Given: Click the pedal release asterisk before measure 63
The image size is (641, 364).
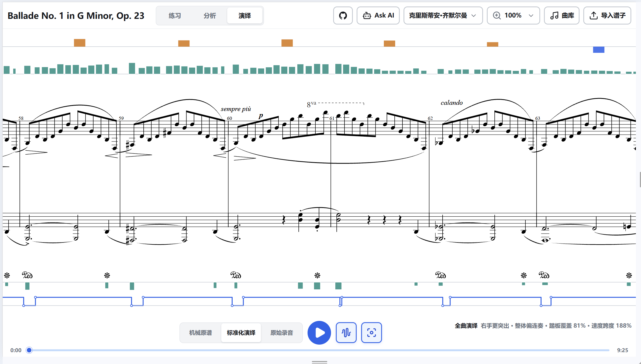Looking at the screenshot, I should coord(523,275).
